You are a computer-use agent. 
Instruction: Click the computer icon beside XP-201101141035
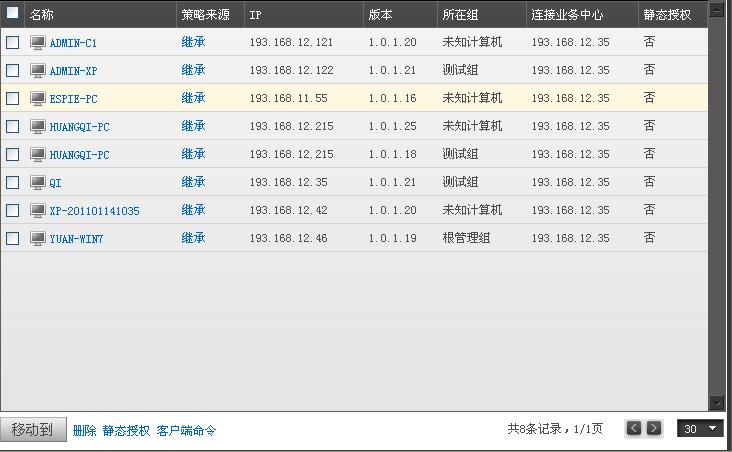click(38, 211)
